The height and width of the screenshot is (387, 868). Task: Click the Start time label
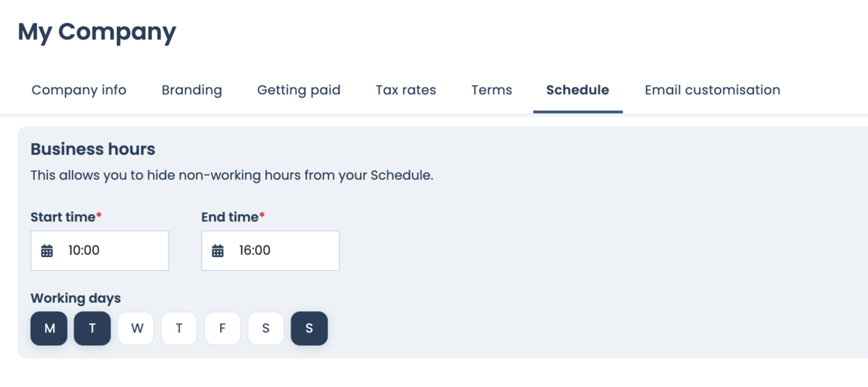[x=63, y=217]
